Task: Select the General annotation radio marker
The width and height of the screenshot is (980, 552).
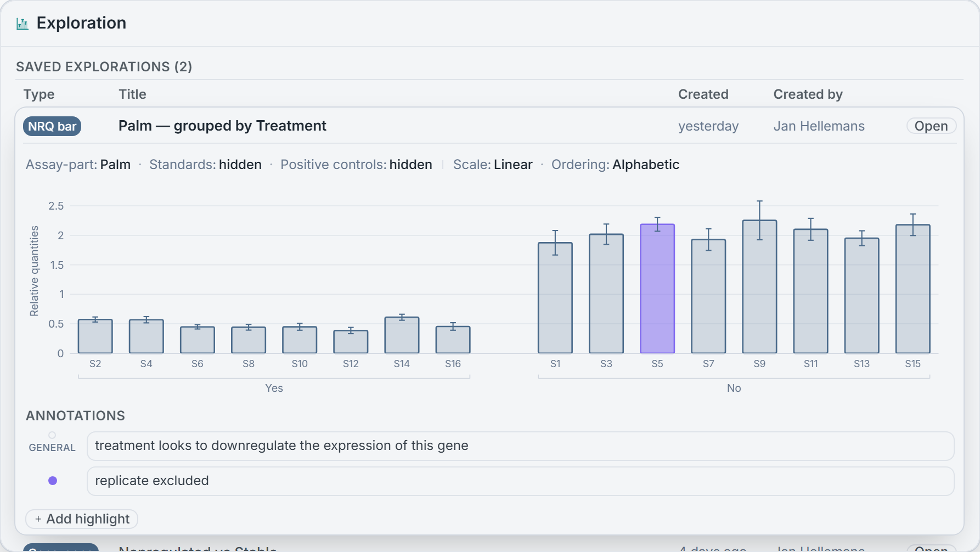Action: pos(52,435)
